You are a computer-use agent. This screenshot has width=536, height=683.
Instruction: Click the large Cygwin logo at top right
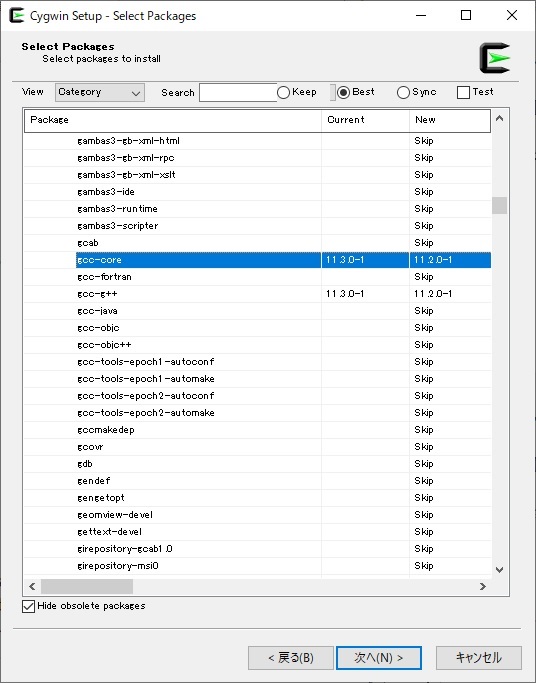[495, 58]
